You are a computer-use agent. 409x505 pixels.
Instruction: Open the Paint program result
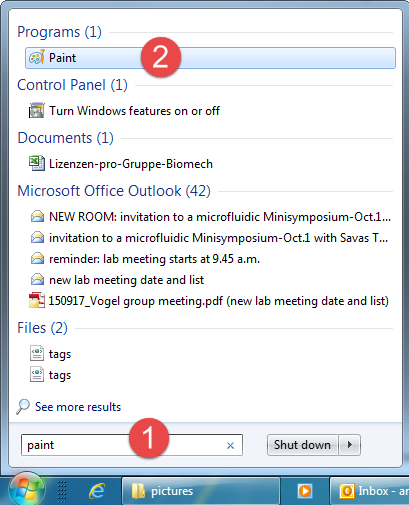[x=210, y=58]
